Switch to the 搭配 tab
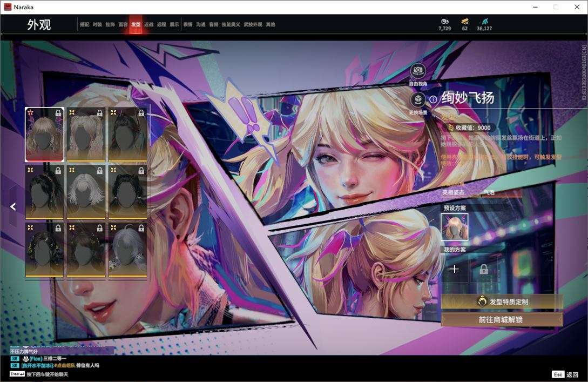The width and height of the screenshot is (588, 382). click(84, 24)
